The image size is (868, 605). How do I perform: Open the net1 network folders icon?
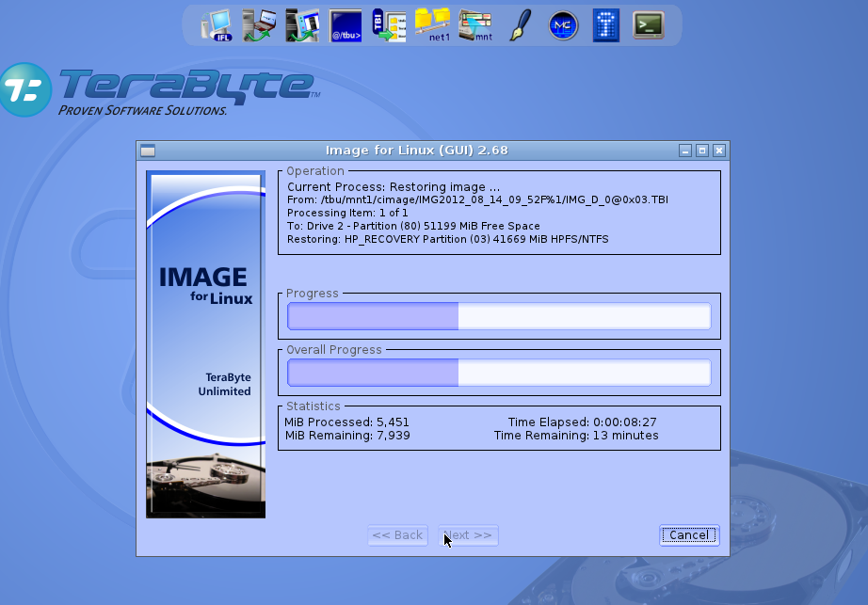pyautogui.click(x=432, y=25)
